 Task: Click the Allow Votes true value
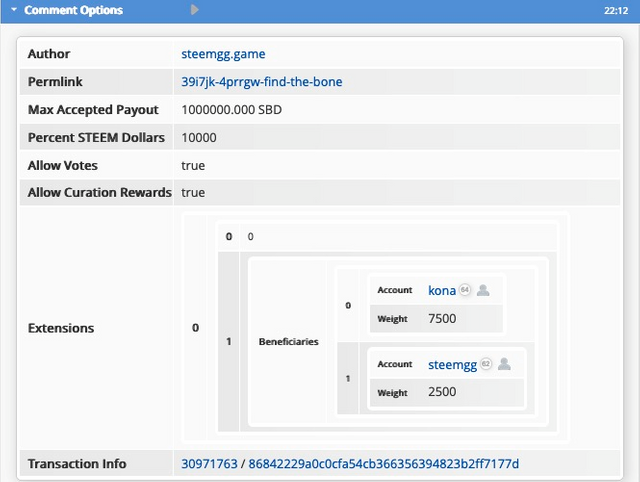(193, 166)
